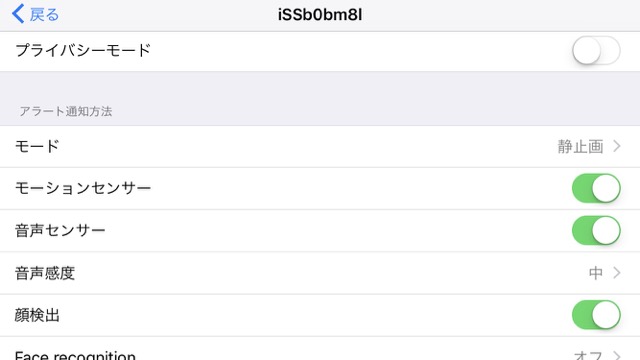640x360 pixels.
Task: Disable the 音声センサー toggle
Action: pos(596,230)
